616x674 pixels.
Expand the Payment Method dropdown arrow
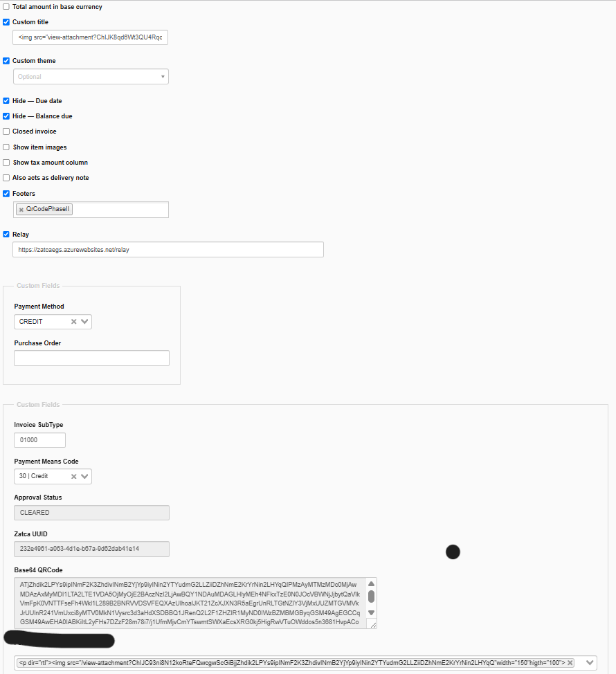tap(84, 322)
